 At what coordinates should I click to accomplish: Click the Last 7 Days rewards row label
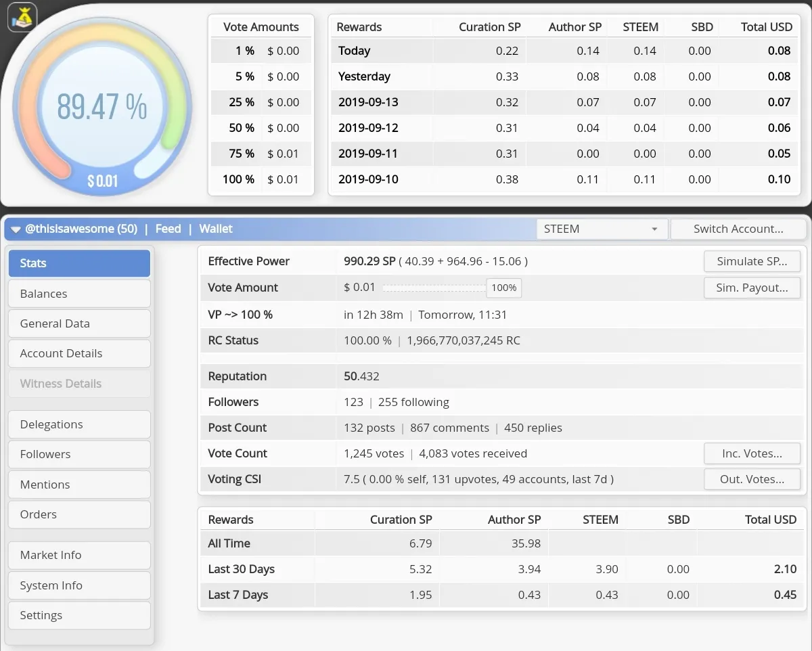[x=238, y=595]
